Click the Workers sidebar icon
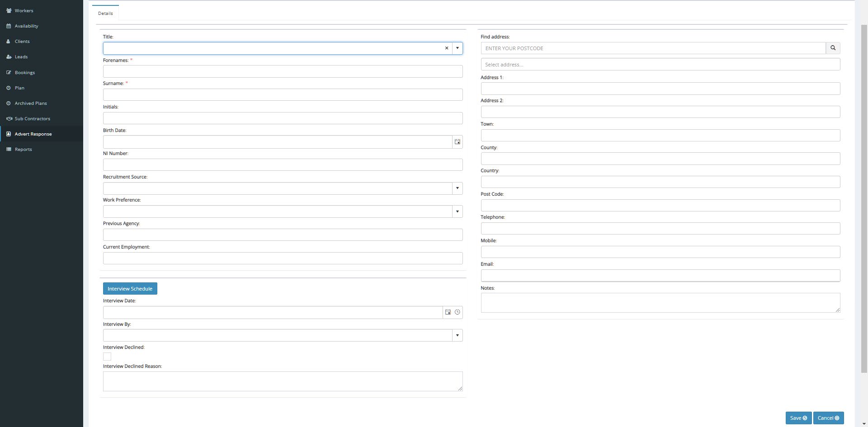Screen dimensions: 868x427 click(x=9, y=10)
